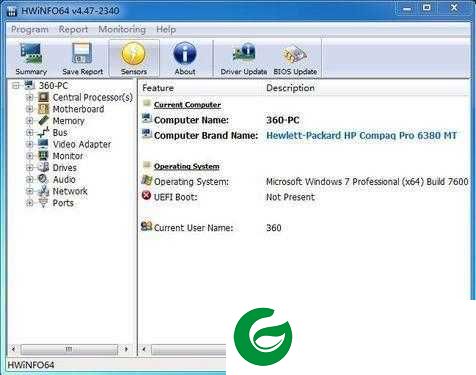Open the Report menu

(x=73, y=30)
